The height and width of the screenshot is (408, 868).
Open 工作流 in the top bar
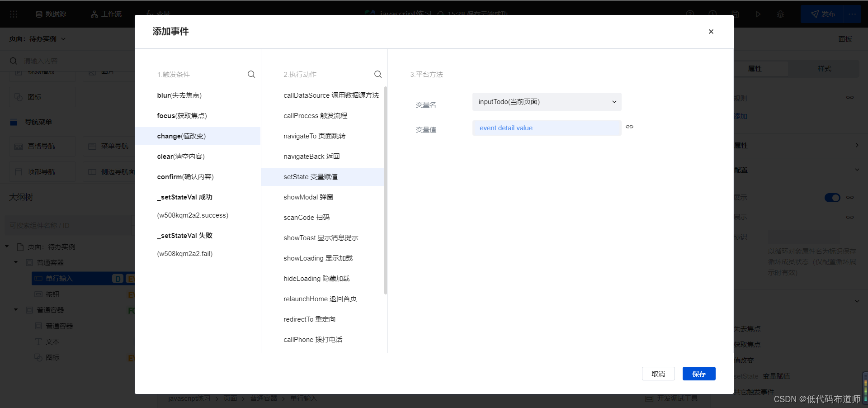click(106, 14)
